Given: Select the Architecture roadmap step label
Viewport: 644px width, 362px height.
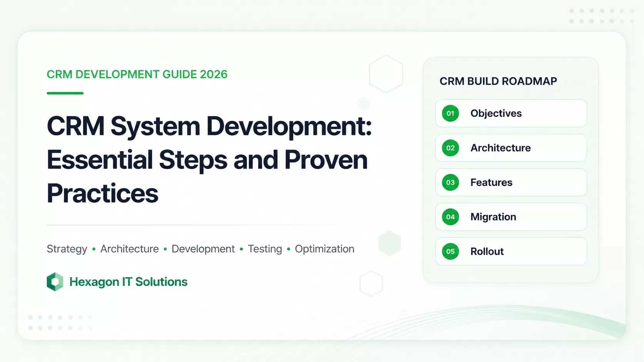Looking at the screenshot, I should point(500,148).
